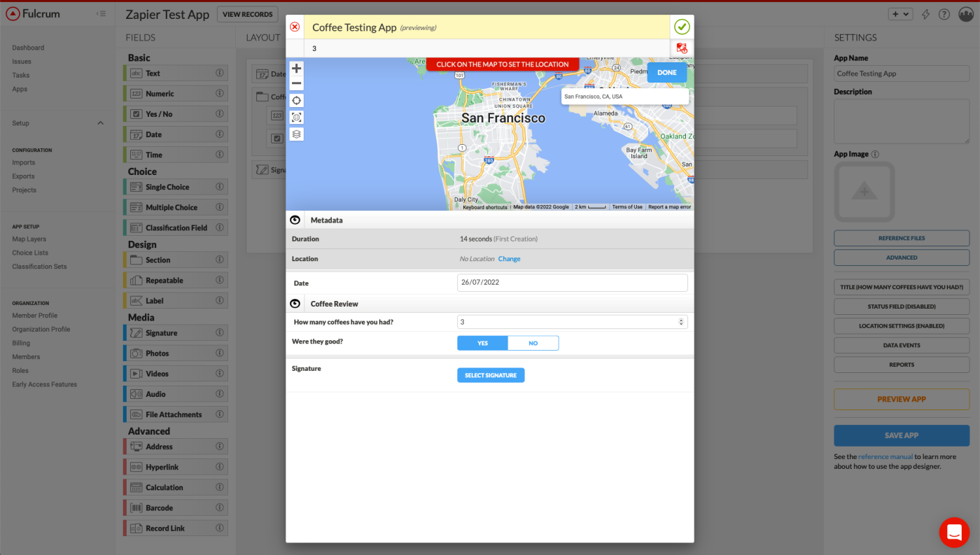Zoom out on the map with minus
This screenshot has width=980, height=555.
click(297, 83)
